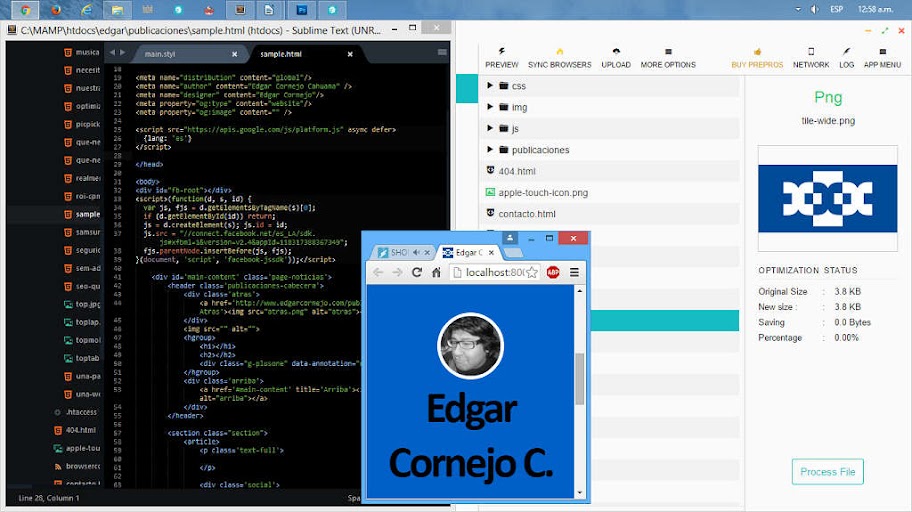This screenshot has width=912, height=512.
Task: Click the Process File button
Action: [827, 472]
